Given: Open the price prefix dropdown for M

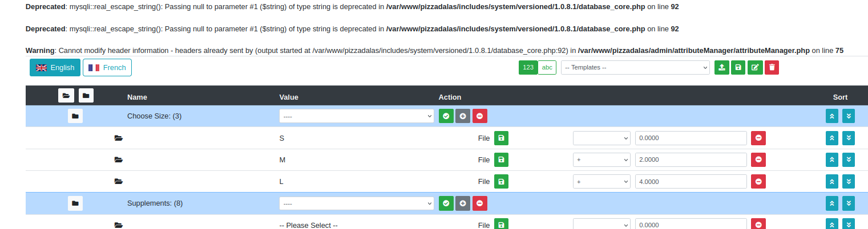Looking at the screenshot, I should [x=601, y=160].
